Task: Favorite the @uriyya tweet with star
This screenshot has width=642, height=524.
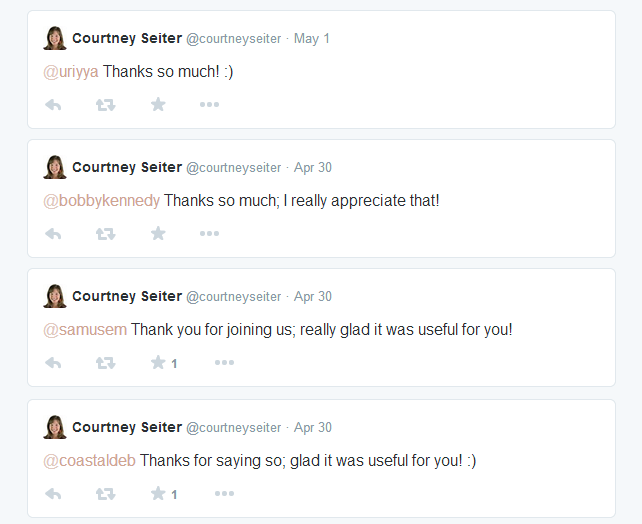Action: pos(158,105)
